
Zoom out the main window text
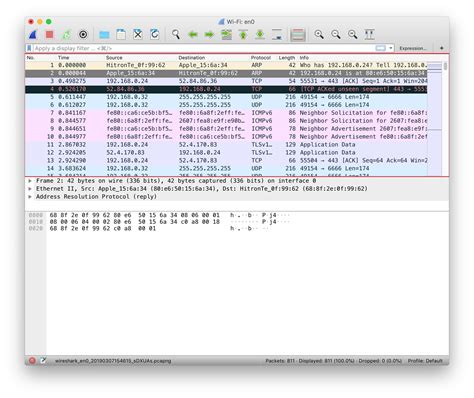tap(336, 34)
